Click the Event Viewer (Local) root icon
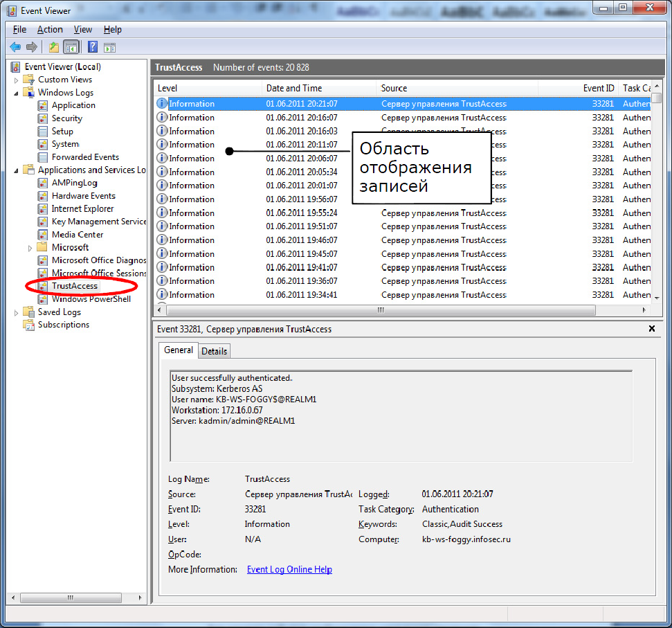 16,67
